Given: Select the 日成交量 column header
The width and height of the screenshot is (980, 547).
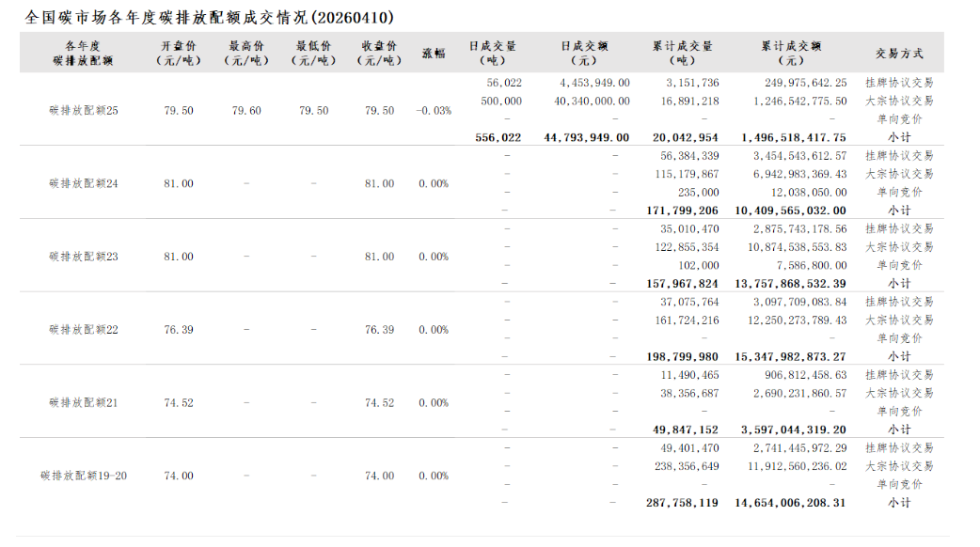Looking at the screenshot, I should 493,53.
